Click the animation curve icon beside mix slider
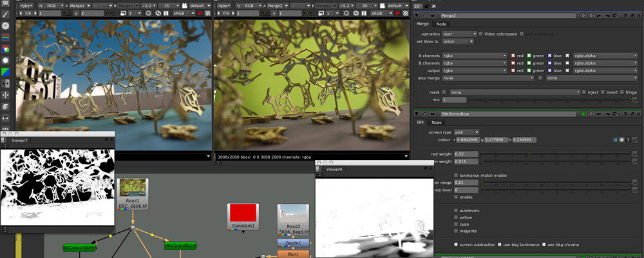This screenshot has width=644, height=258. click(634, 100)
